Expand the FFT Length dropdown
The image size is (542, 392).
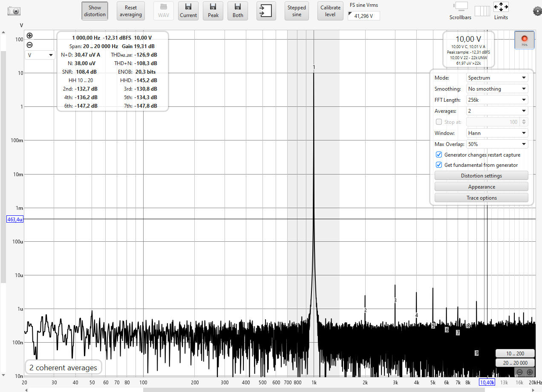pyautogui.click(x=497, y=100)
